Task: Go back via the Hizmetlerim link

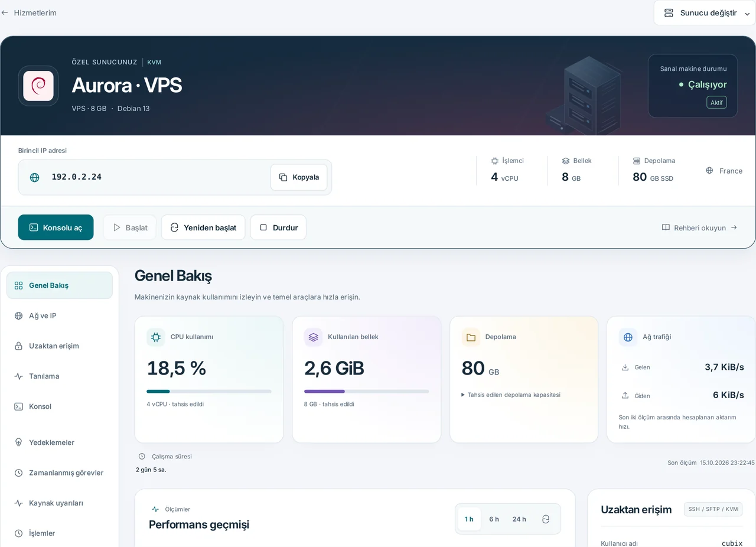Action: click(x=30, y=12)
